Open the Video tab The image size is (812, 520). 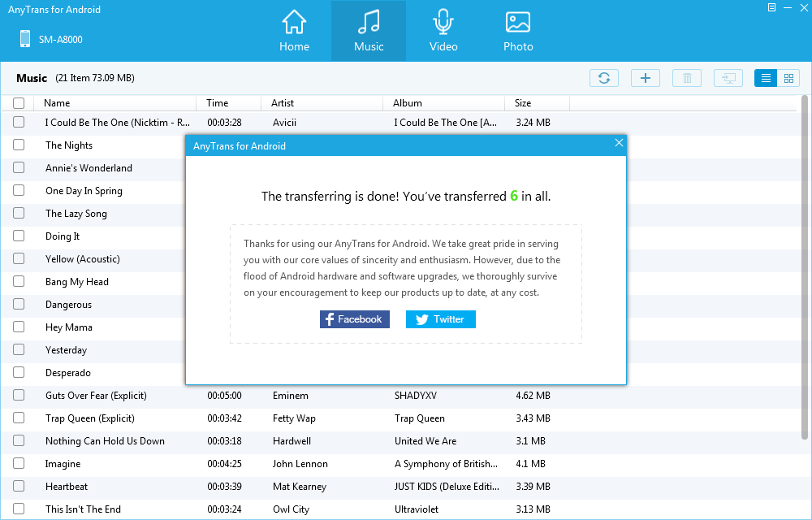pyautogui.click(x=443, y=31)
